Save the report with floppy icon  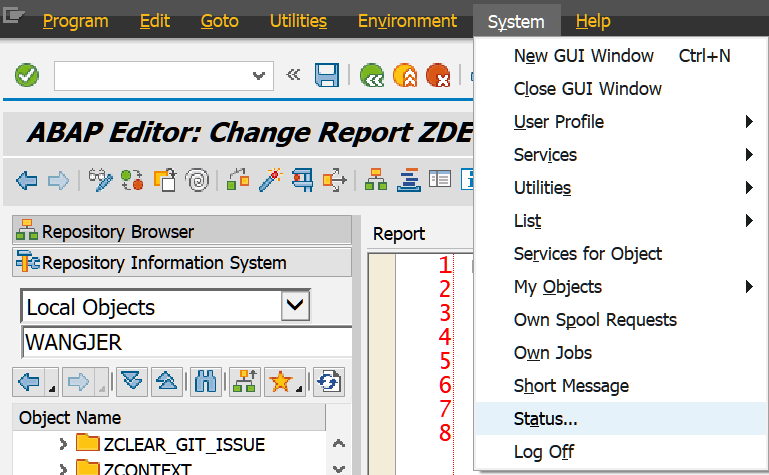coord(327,75)
